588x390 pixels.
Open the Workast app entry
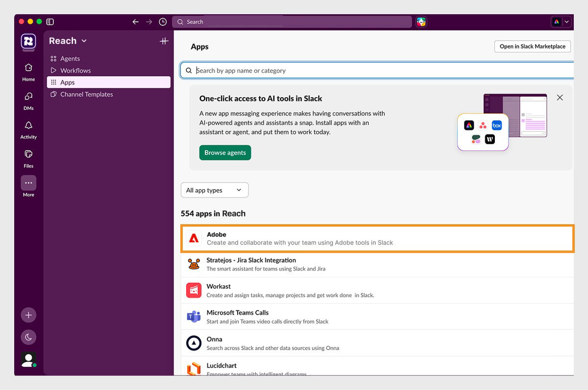coord(377,290)
